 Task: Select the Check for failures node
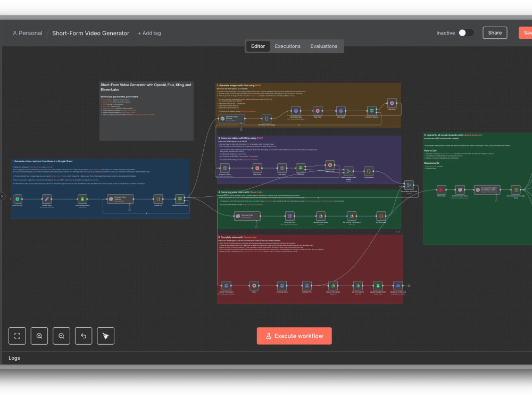click(372, 111)
